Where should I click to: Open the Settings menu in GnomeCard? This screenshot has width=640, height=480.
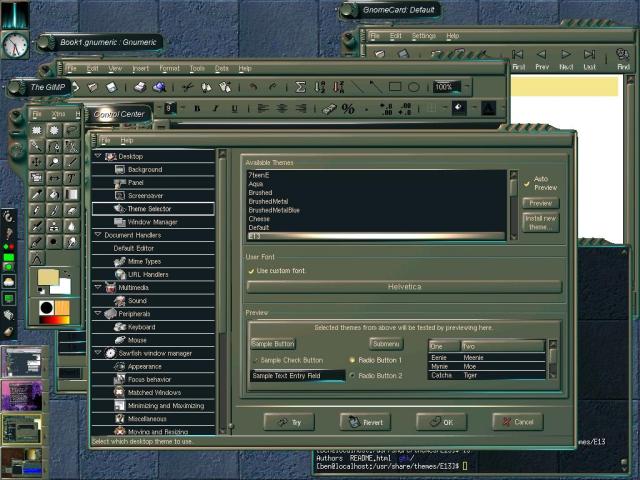point(424,36)
